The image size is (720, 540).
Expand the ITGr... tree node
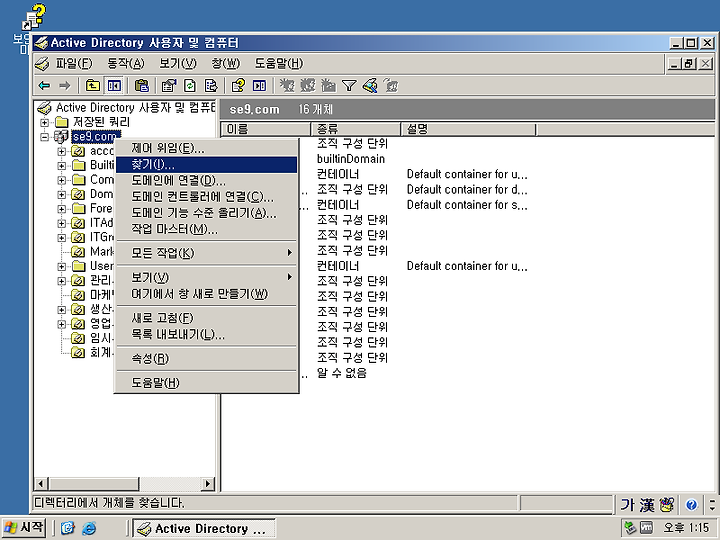click(61, 238)
